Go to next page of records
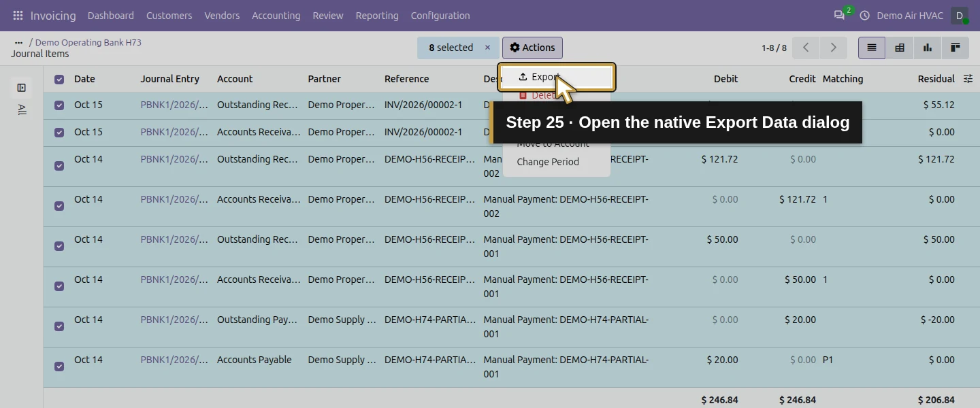980x408 pixels. click(x=833, y=48)
